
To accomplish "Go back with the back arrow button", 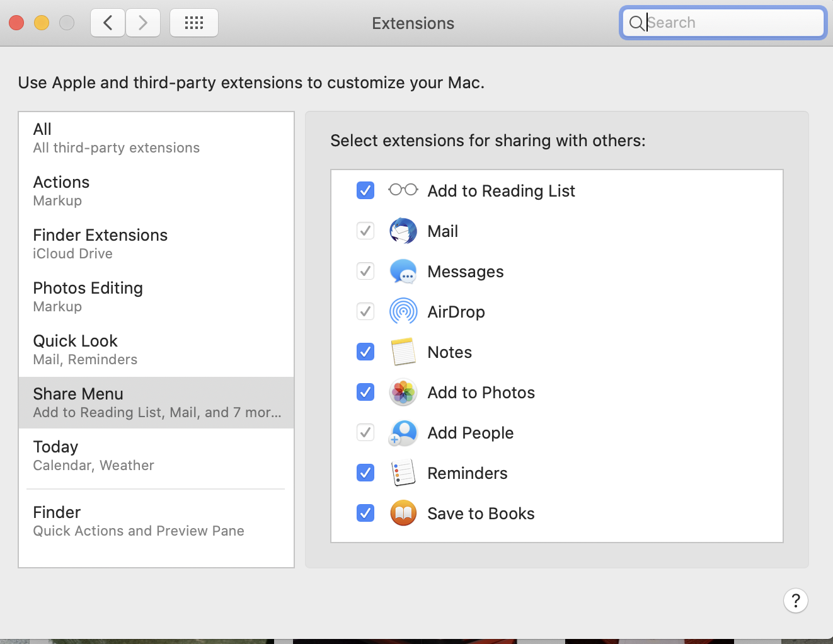I will point(108,23).
